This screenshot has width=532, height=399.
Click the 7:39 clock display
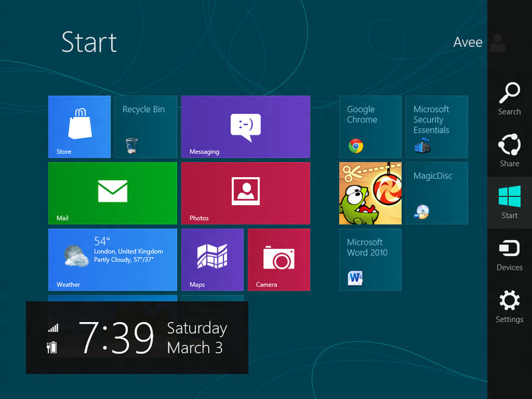116,338
